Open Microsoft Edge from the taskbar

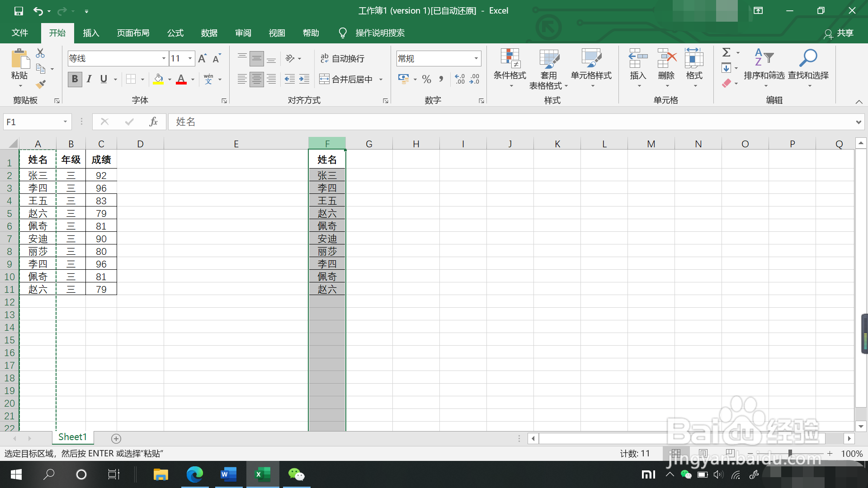[195, 474]
